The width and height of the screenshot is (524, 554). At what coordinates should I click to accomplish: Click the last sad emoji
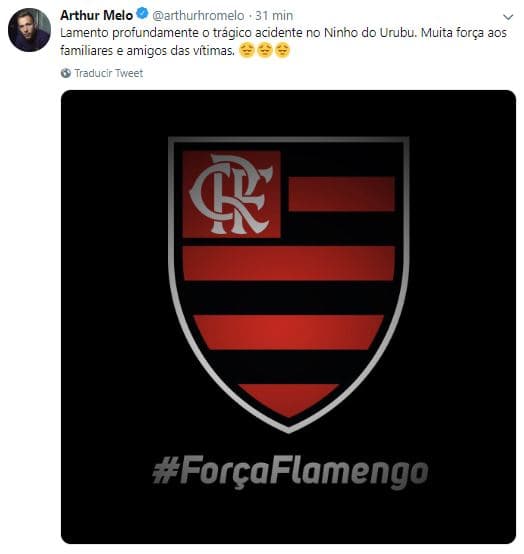[x=282, y=50]
